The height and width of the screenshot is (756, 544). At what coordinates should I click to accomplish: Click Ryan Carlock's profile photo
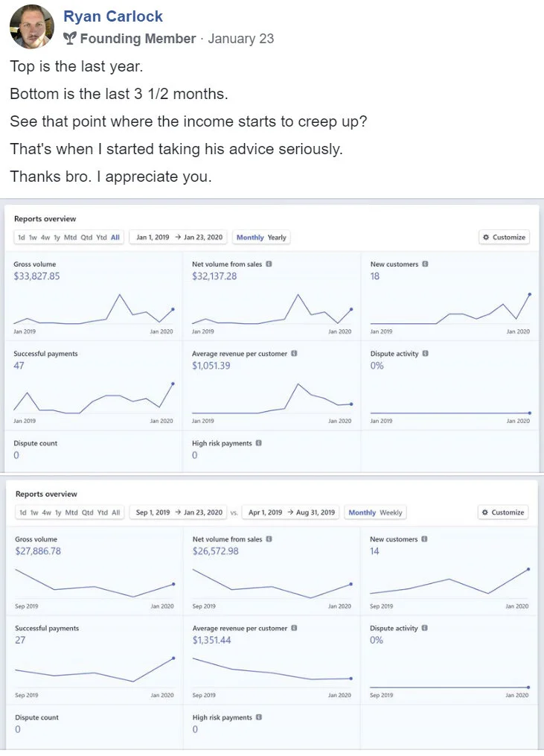pos(32,27)
